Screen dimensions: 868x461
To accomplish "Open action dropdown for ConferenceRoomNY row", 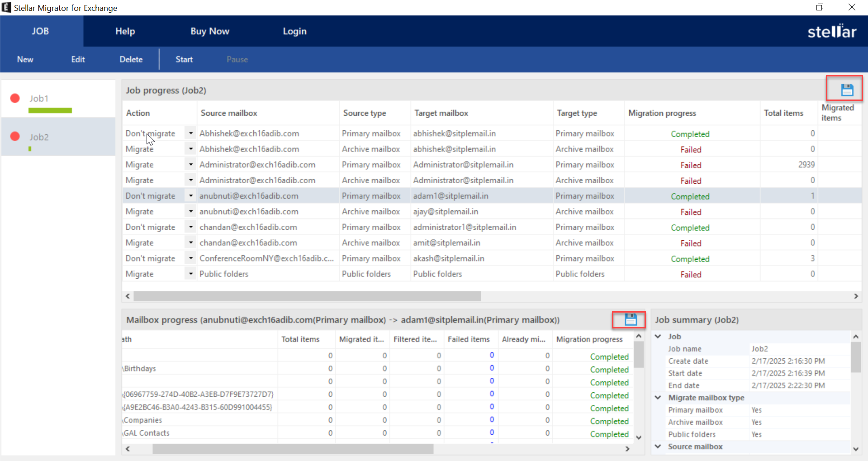I will [190, 258].
